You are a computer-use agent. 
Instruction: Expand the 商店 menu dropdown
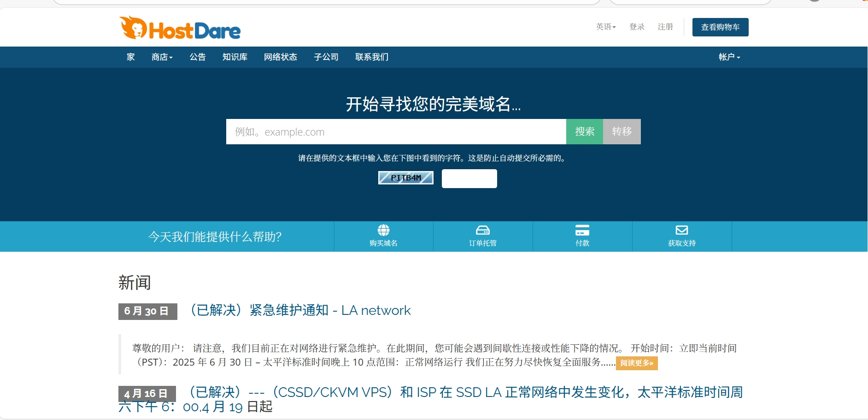tap(162, 57)
